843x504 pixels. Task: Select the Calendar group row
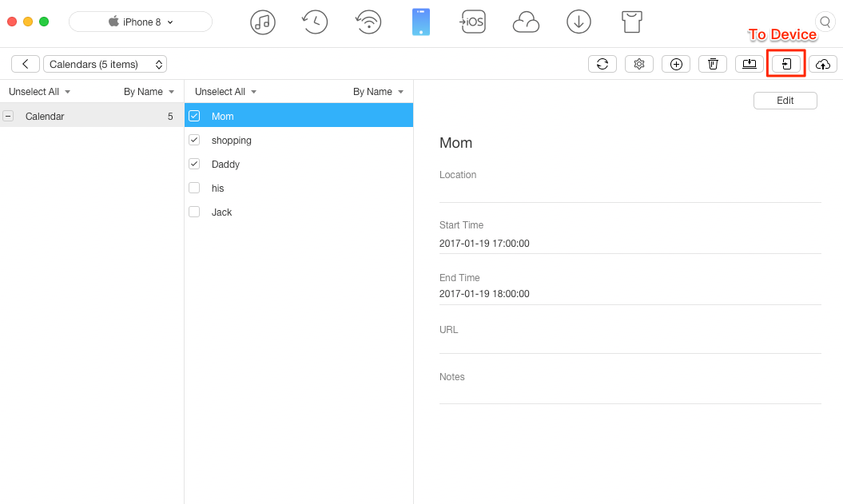(92, 116)
